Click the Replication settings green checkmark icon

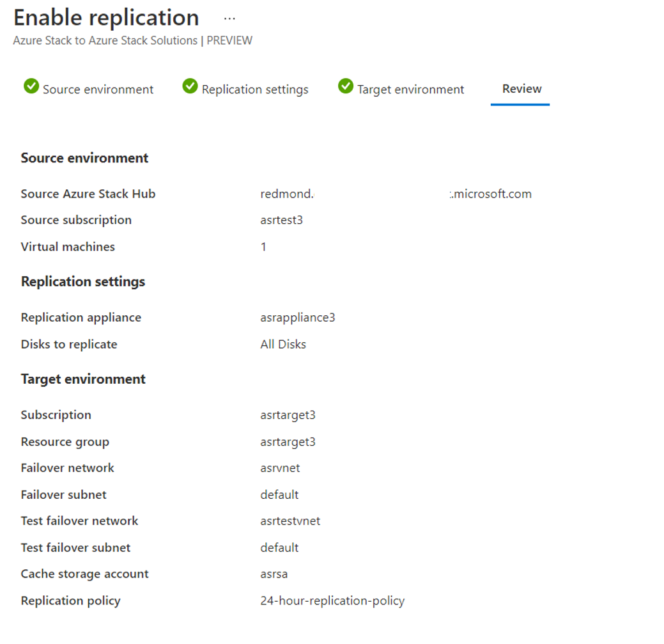click(190, 86)
